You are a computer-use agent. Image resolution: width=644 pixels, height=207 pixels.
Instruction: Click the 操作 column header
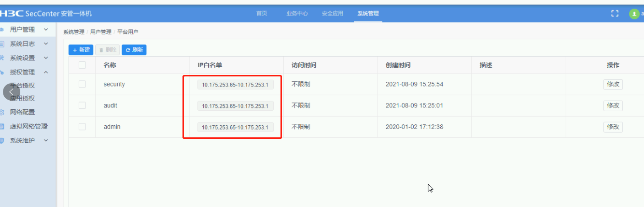pyautogui.click(x=613, y=65)
